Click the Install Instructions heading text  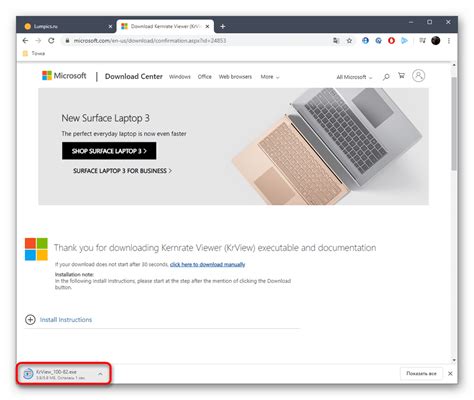pos(66,320)
